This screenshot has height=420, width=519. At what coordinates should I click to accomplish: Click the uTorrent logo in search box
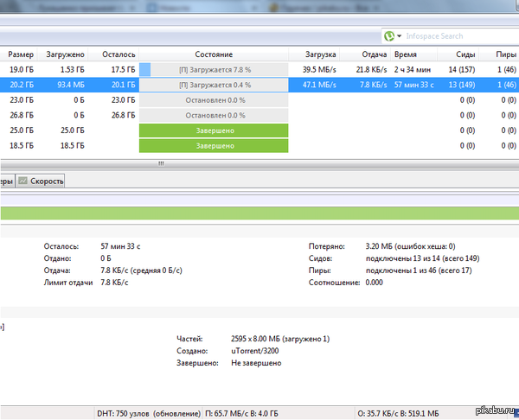[390, 36]
